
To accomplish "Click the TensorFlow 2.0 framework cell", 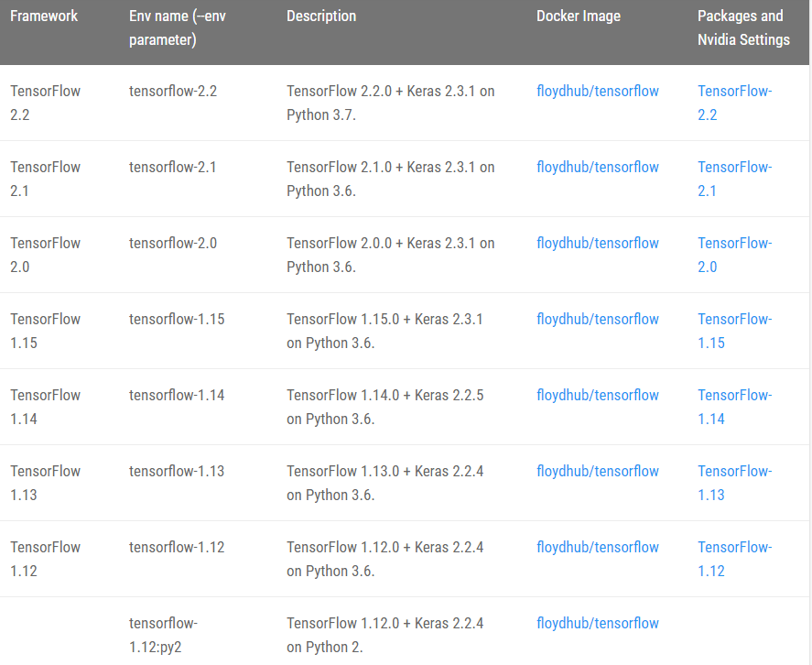I will [x=46, y=255].
